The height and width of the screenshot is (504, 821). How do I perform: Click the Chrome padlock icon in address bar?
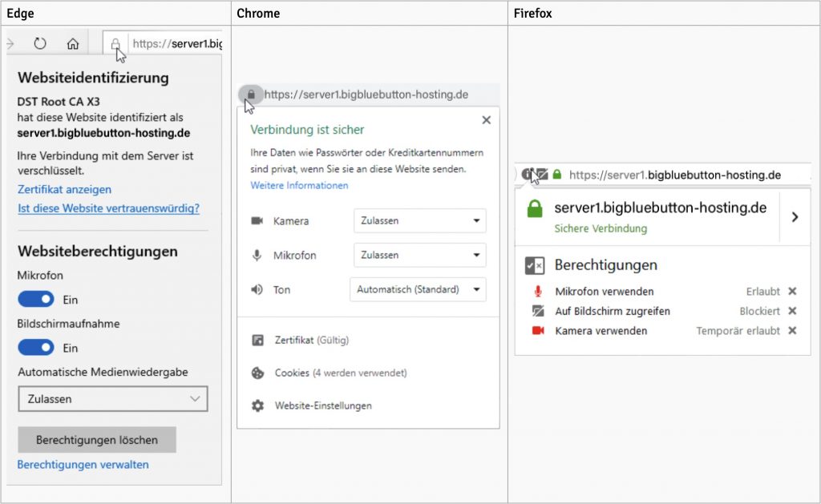(x=251, y=95)
